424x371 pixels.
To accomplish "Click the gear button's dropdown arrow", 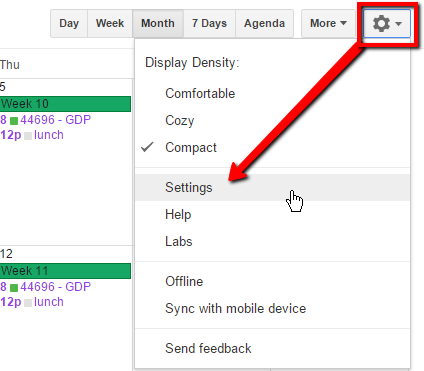I will (398, 24).
